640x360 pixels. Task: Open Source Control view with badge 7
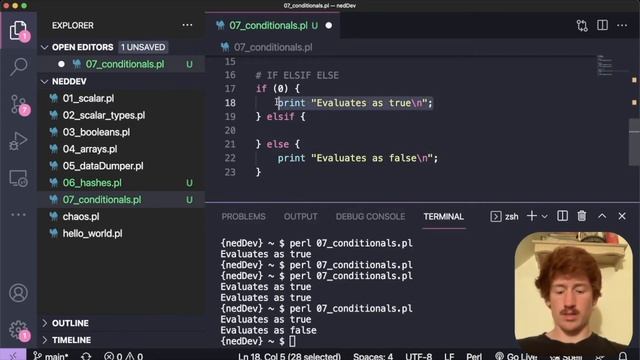coord(18,105)
